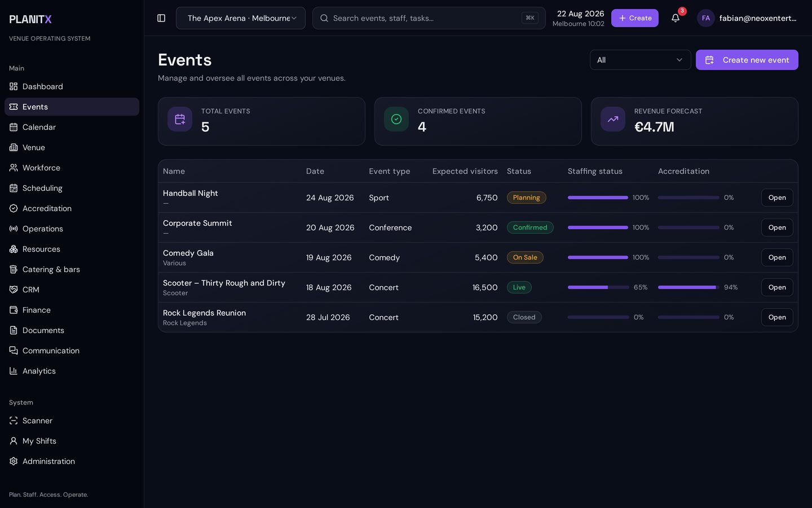Navigate to Analytics section
Screen dimensions: 812x508
pos(72,371)
